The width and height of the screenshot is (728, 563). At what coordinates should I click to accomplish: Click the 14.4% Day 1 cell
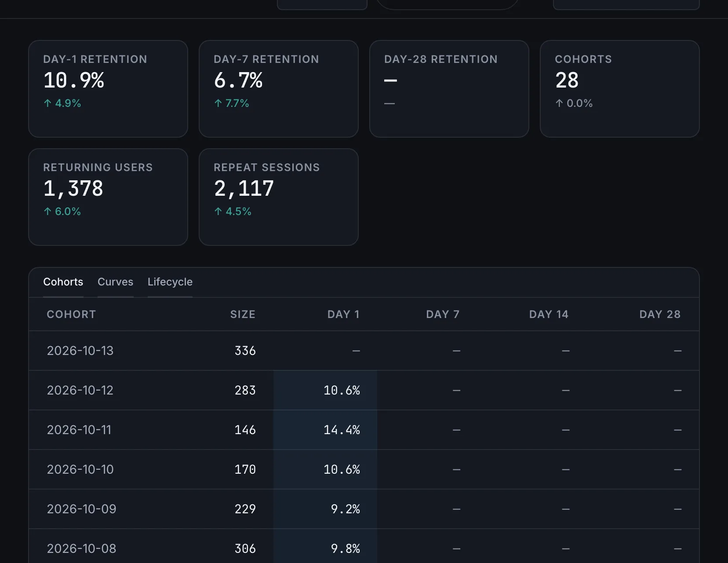pos(325,430)
